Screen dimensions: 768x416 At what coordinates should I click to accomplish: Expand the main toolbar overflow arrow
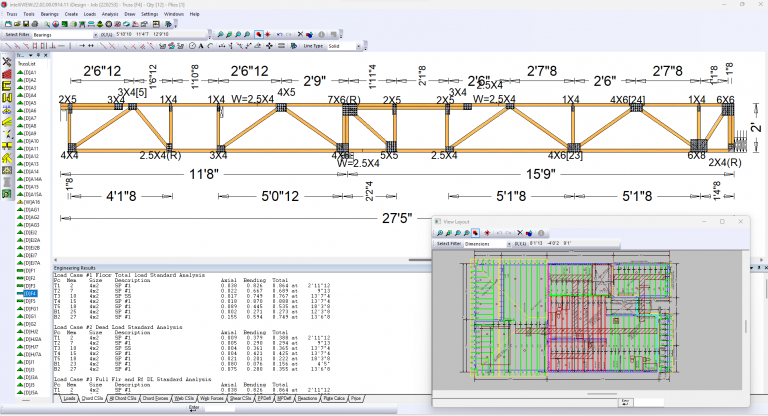[x=175, y=24]
